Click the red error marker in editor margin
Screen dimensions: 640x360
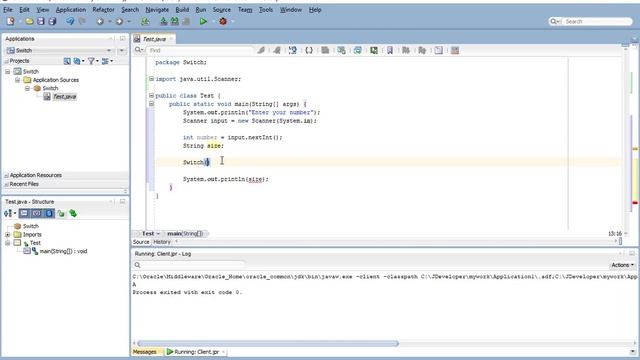(635, 202)
